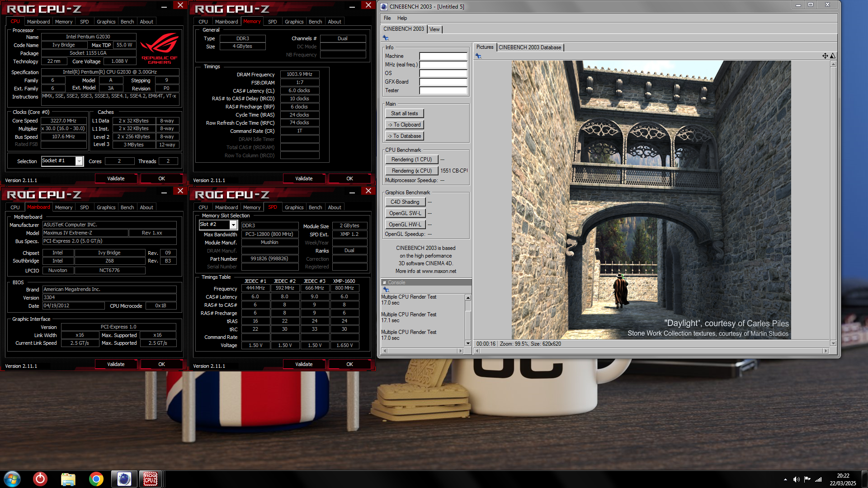Open the network signal tray icon
The image size is (868, 488).
[818, 479]
